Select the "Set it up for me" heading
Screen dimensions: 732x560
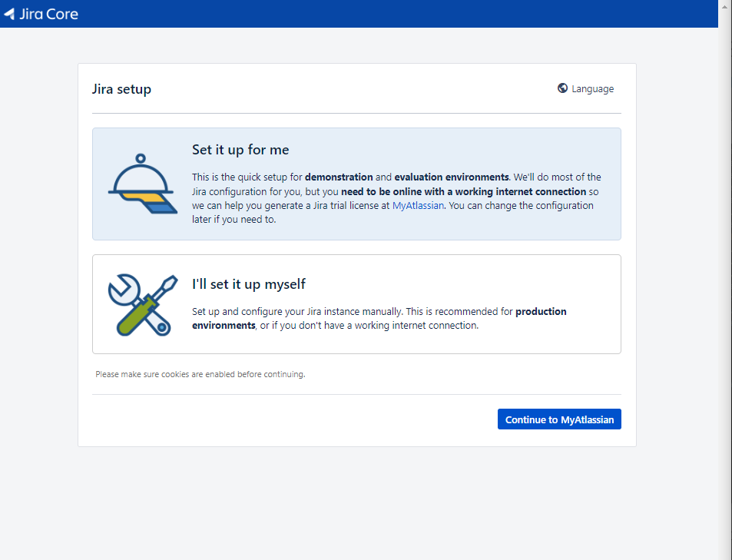240,150
